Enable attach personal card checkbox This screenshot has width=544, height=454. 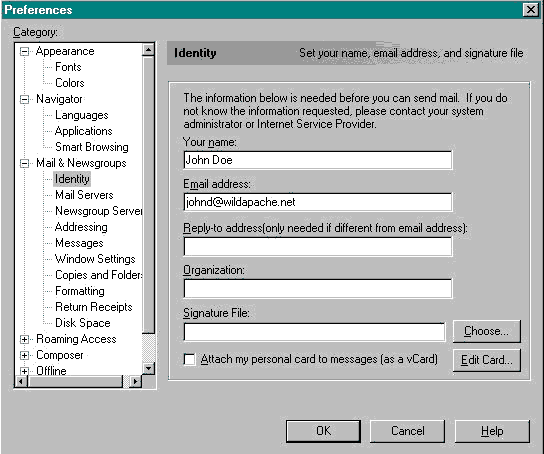[189, 359]
